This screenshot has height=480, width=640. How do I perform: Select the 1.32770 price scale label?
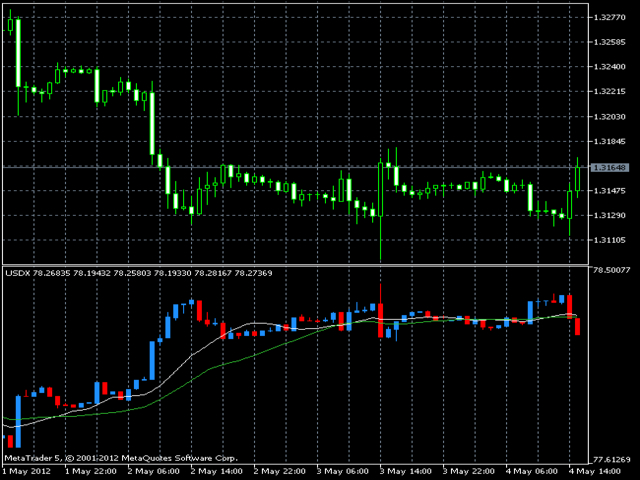[x=609, y=18]
